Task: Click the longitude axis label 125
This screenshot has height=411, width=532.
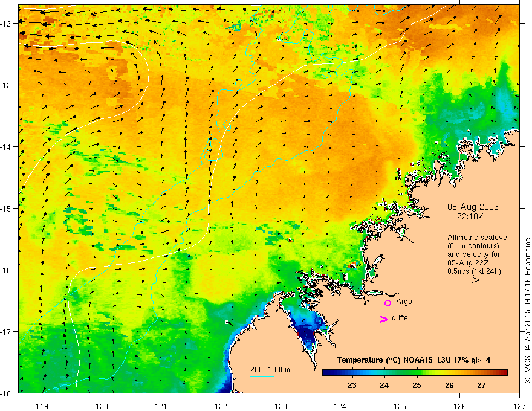Action: click(x=400, y=406)
